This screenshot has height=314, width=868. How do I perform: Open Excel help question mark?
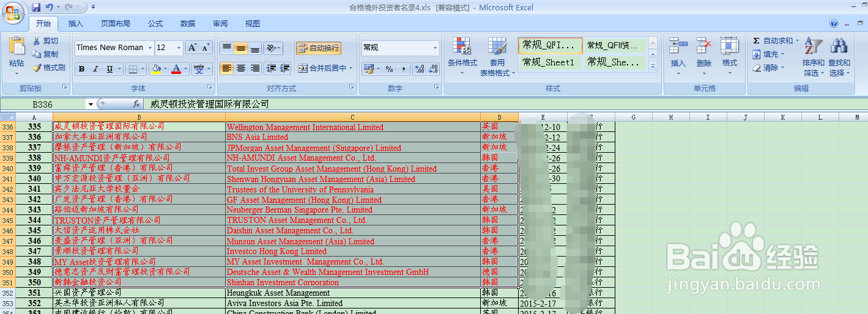click(x=834, y=24)
